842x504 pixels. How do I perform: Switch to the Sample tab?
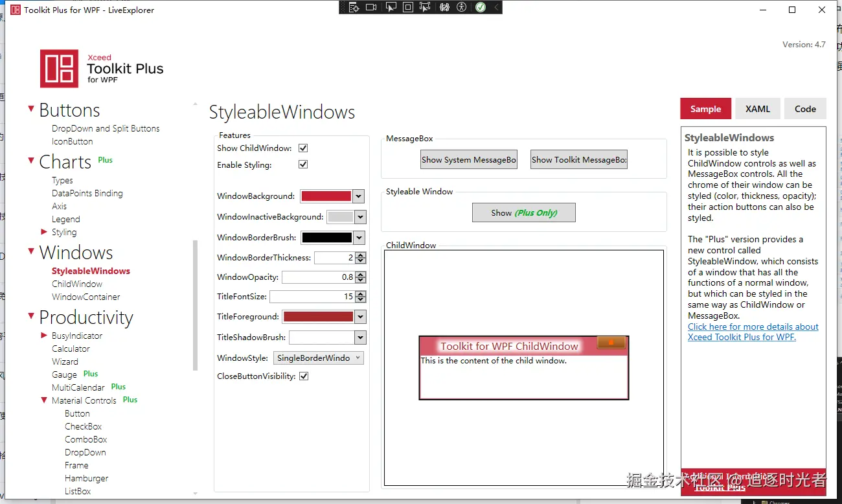705,109
